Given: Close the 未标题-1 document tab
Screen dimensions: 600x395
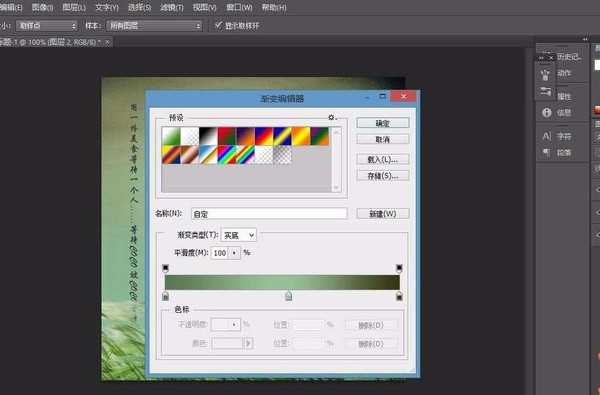Looking at the screenshot, I should coord(108,42).
